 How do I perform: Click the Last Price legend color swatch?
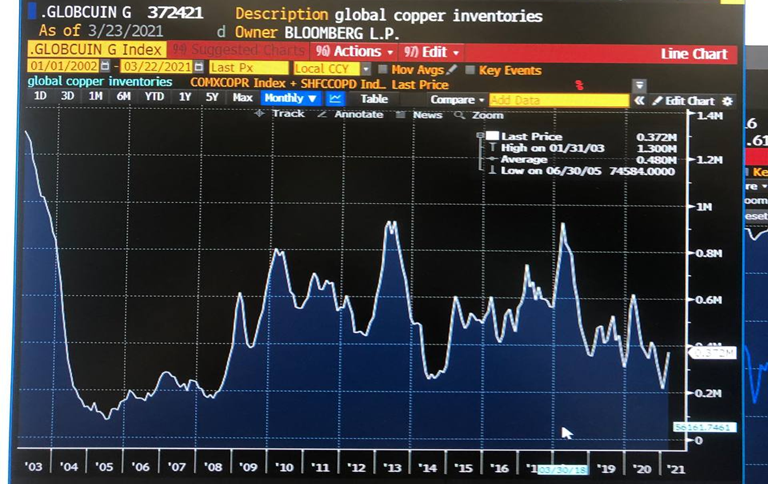point(492,136)
